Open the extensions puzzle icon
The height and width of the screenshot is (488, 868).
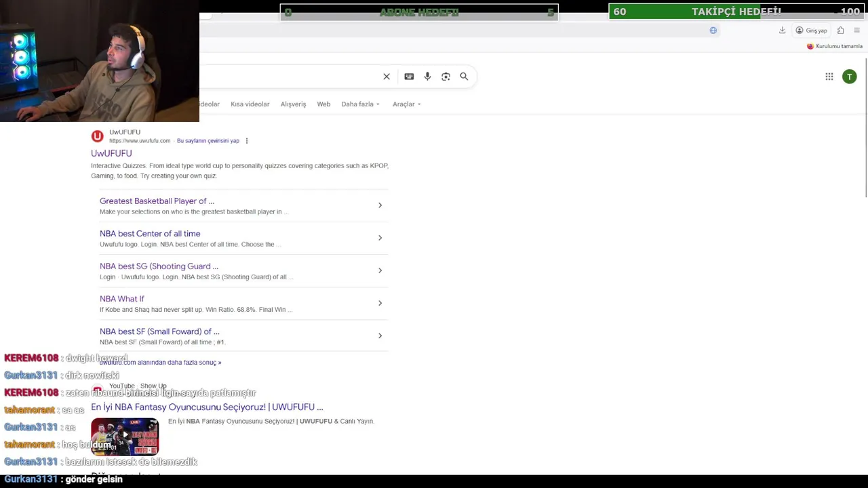point(840,30)
